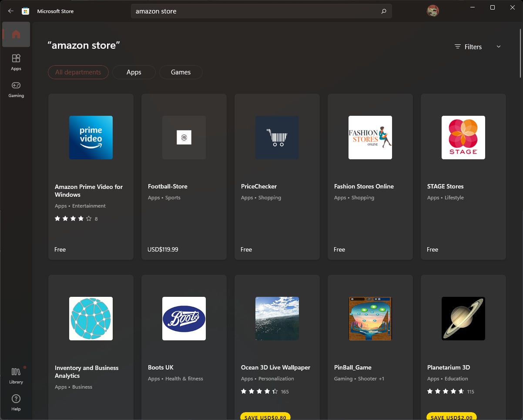
Task: Open the STAGE Stores title
Action: (x=446, y=186)
